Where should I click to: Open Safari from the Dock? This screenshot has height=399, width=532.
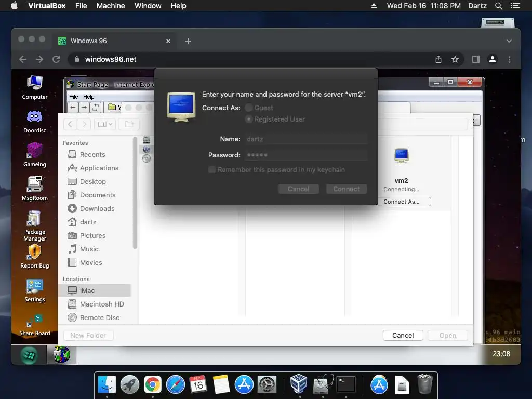(x=176, y=385)
